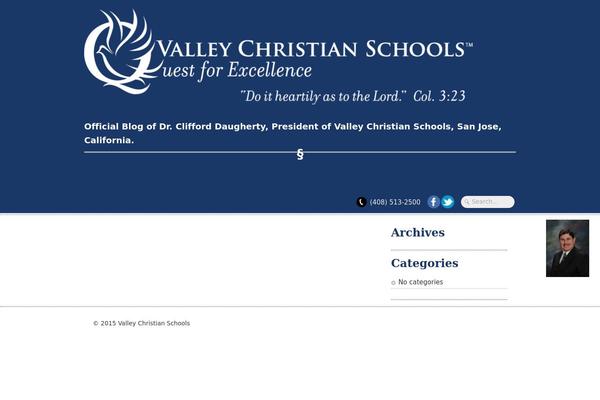
Task: Click the bullet beside No categories
Action: click(x=393, y=283)
